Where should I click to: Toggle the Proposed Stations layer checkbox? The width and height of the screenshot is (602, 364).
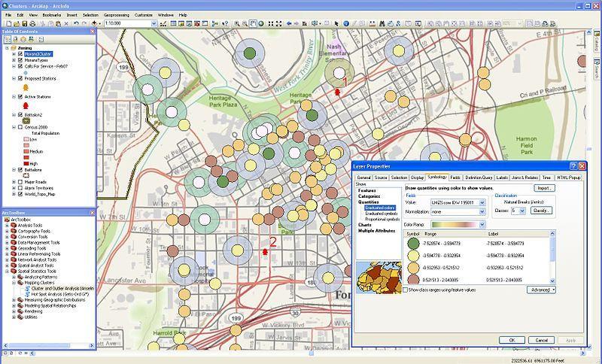coord(20,79)
